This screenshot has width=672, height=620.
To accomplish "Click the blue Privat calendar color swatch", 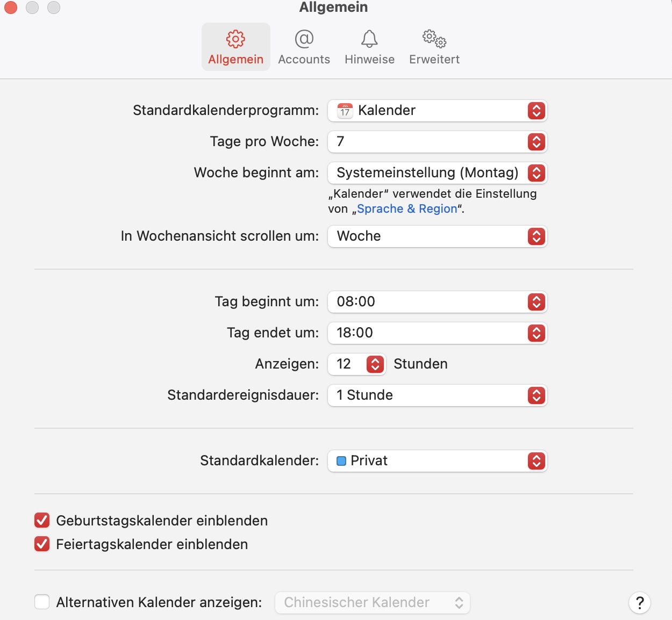I will click(341, 461).
